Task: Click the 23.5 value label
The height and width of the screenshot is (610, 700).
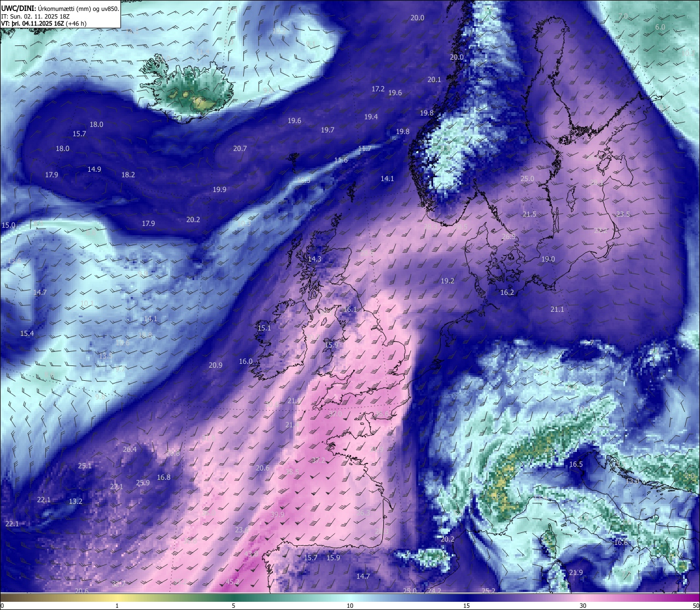Action: [x=623, y=214]
